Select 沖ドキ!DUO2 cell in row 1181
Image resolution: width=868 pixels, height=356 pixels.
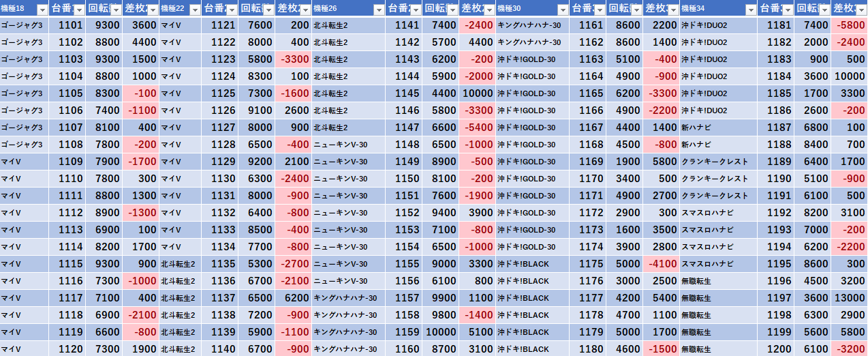tap(718, 25)
